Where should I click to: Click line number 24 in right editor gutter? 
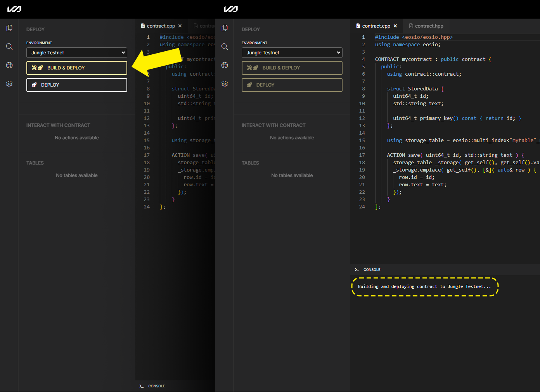[362, 207]
